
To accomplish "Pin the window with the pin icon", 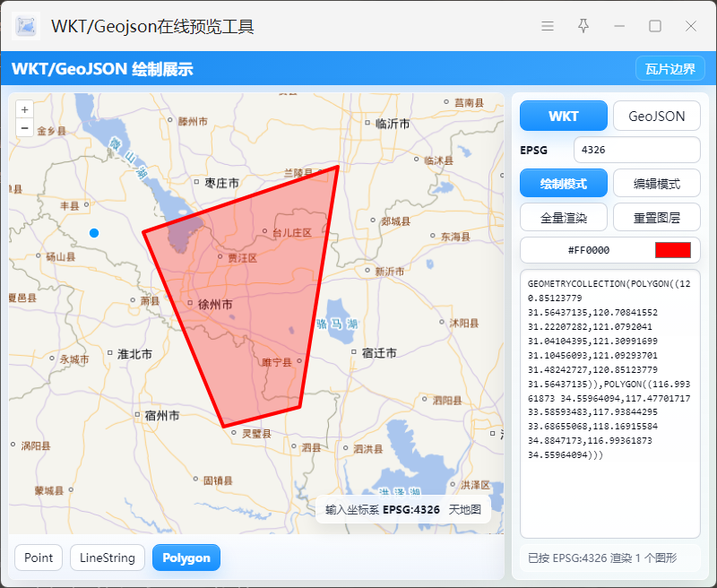I will coord(583,26).
